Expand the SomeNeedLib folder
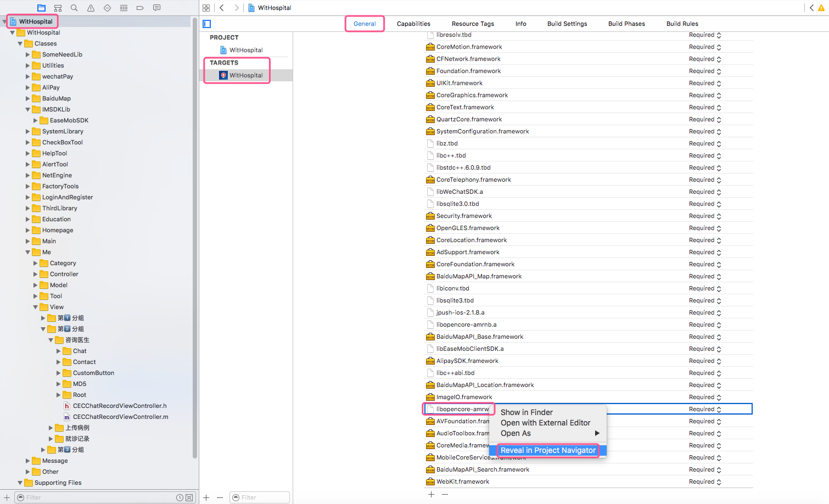This screenshot has width=829, height=504. click(x=28, y=54)
